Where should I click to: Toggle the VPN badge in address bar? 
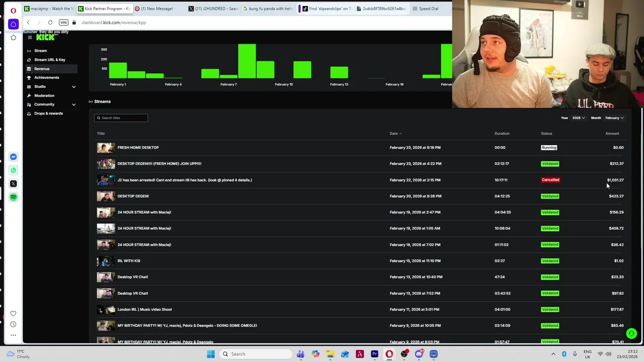63,23
